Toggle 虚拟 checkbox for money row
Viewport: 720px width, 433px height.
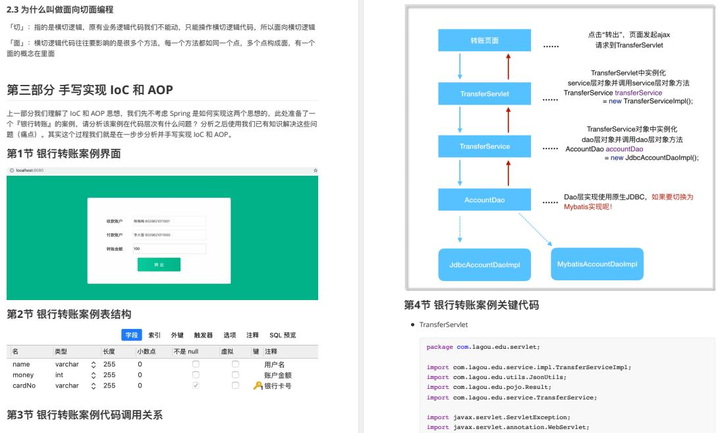click(235, 375)
